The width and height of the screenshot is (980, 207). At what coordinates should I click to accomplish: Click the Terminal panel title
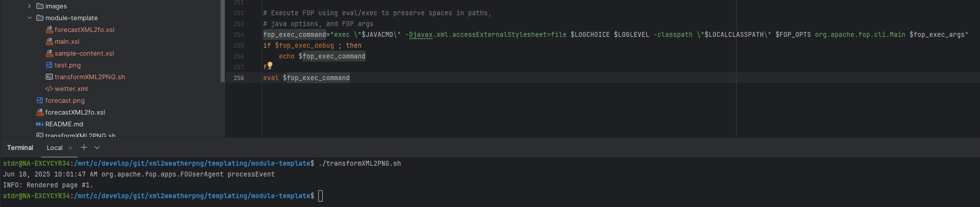tap(20, 148)
